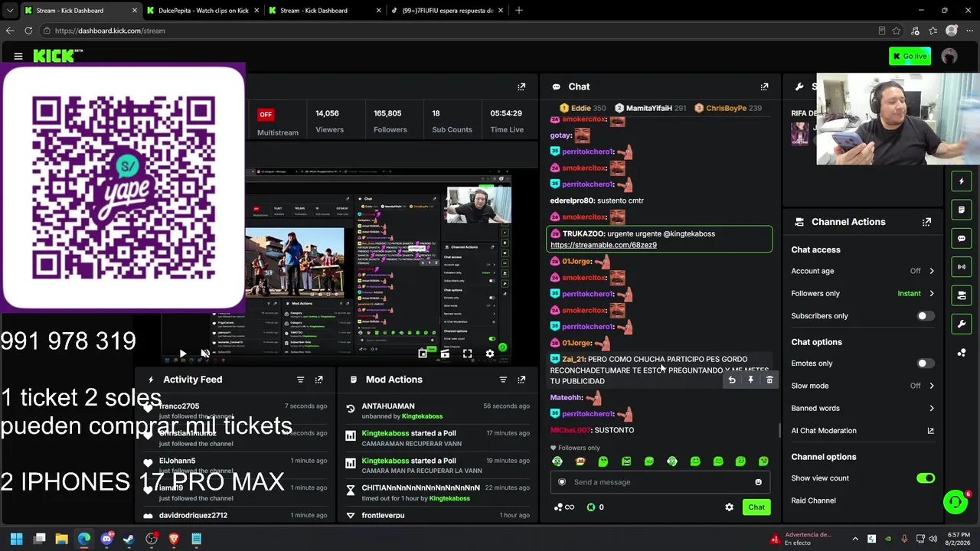Disable Show view count
Viewport: 980px width, 551px height.
tap(926, 478)
